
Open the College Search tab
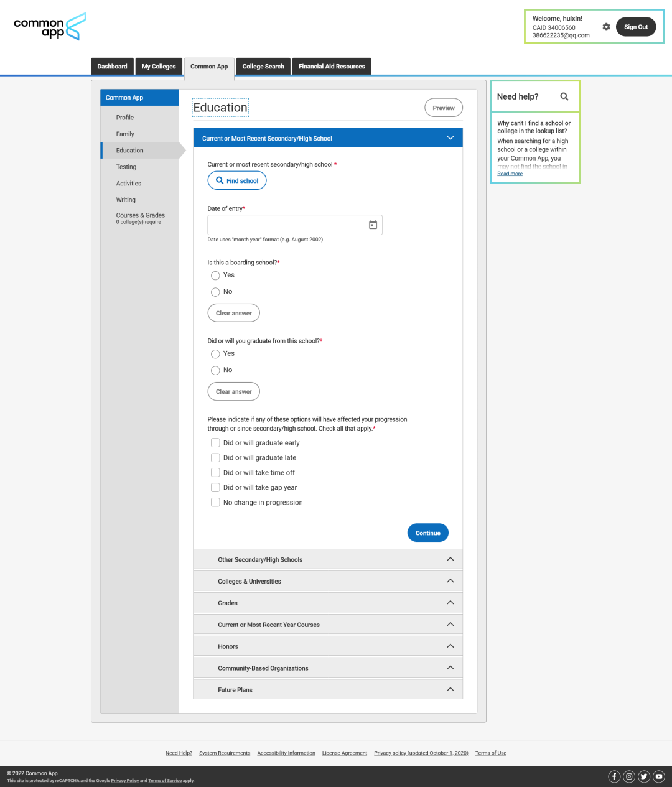[263, 67]
